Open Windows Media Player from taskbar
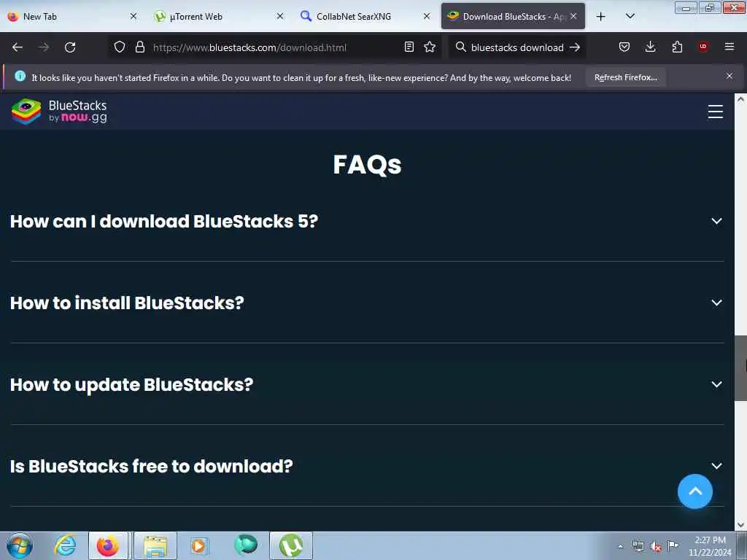This screenshot has width=747, height=560. click(198, 545)
